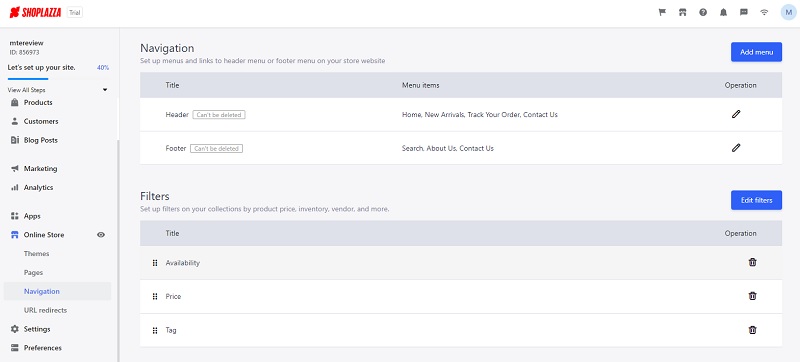Open the help question mark icon
Image resolution: width=800 pixels, height=362 pixels.
(x=703, y=13)
